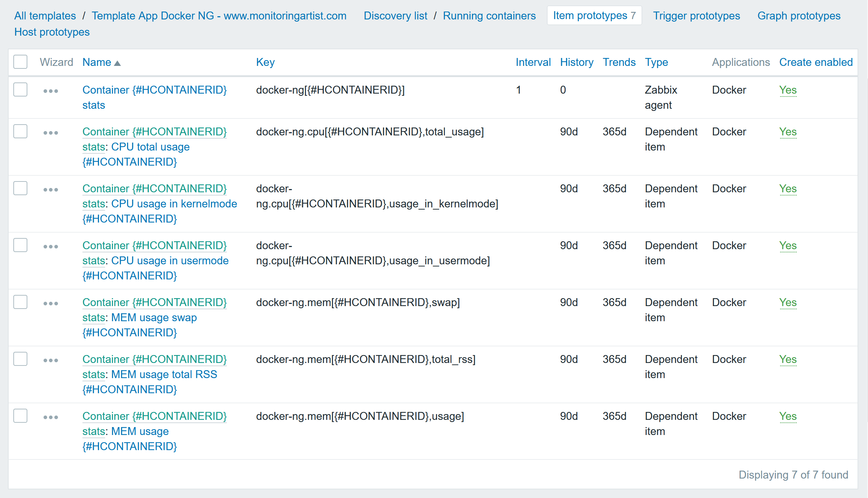
Task: Open MEM usage total RSS item prototype
Action: click(164, 374)
